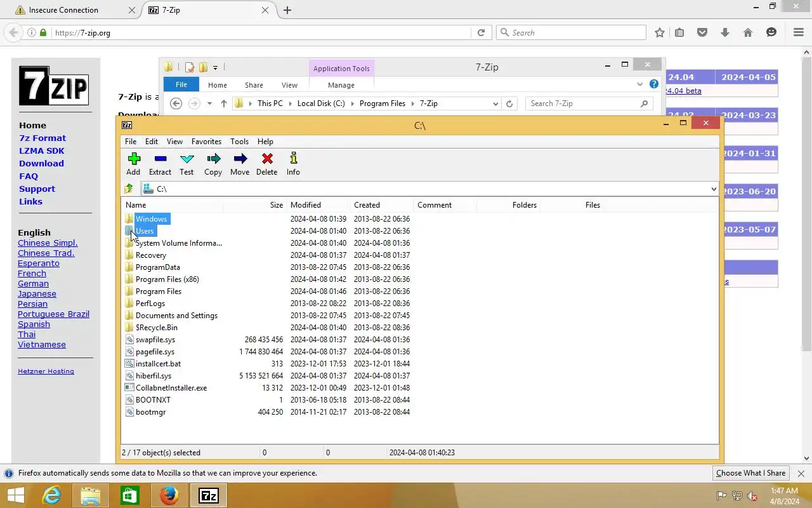Select the pagefile.sys file row

click(155, 352)
